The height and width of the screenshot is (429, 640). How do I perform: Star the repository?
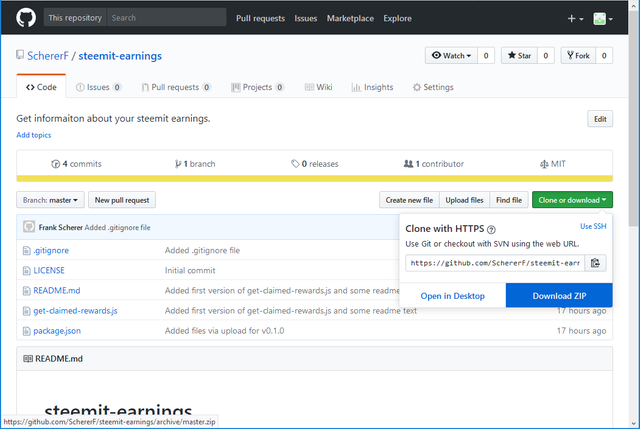tap(519, 56)
